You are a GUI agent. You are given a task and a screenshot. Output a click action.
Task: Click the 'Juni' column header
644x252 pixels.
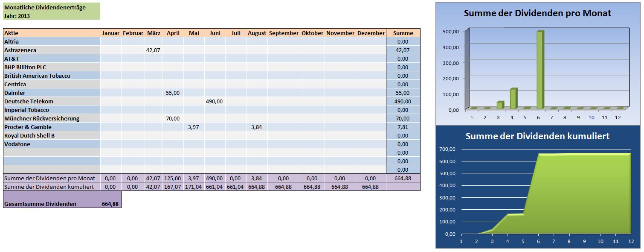(x=215, y=33)
